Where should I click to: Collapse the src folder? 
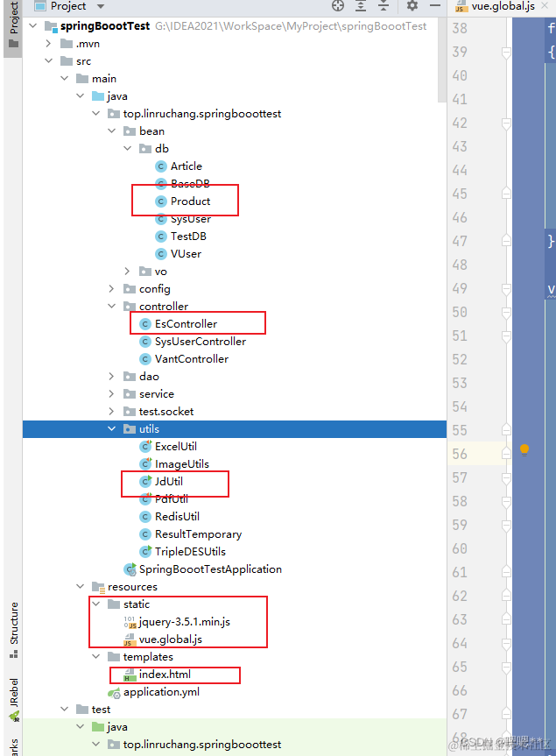pyautogui.click(x=48, y=60)
